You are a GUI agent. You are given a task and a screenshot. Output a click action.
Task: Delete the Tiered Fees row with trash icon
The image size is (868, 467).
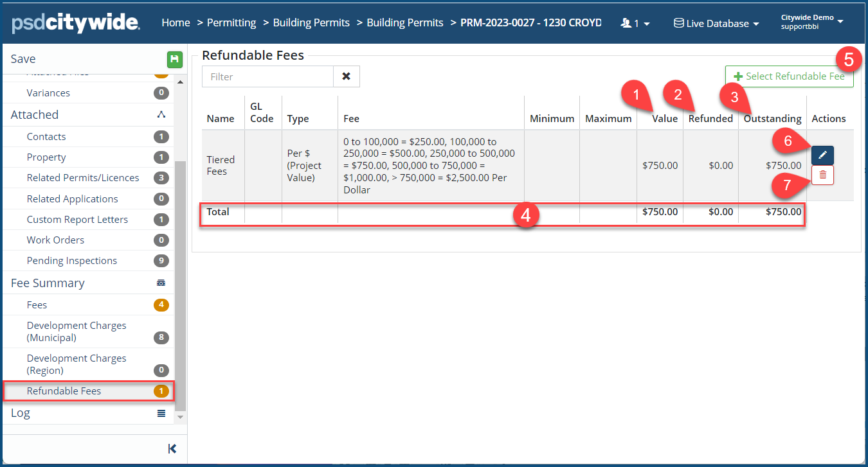point(822,175)
